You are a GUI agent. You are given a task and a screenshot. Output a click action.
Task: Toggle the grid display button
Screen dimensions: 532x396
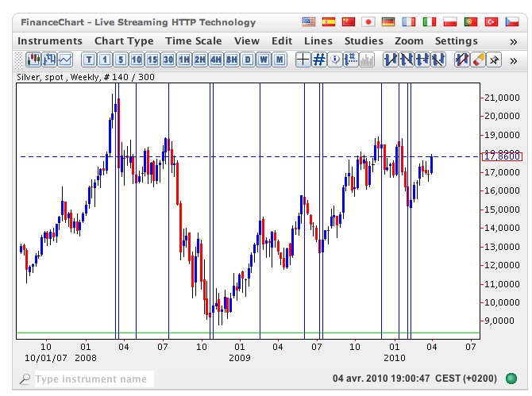[x=319, y=59]
